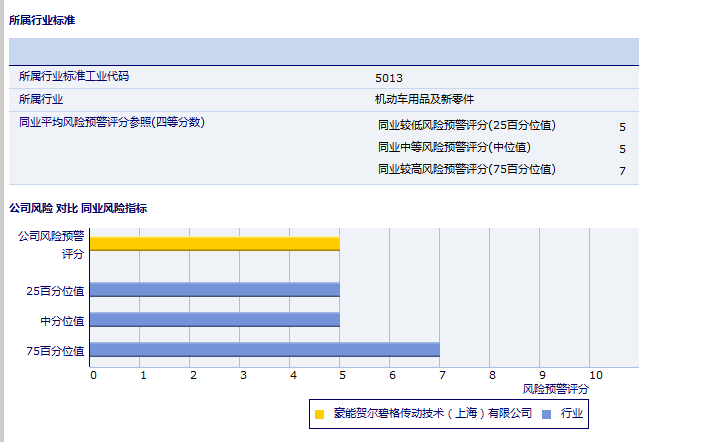
Task: Click the 行业 legend label
Action: pos(572,413)
